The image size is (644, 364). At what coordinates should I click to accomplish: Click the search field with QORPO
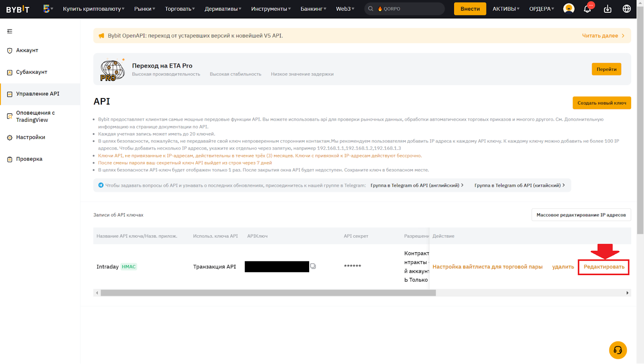pyautogui.click(x=405, y=9)
